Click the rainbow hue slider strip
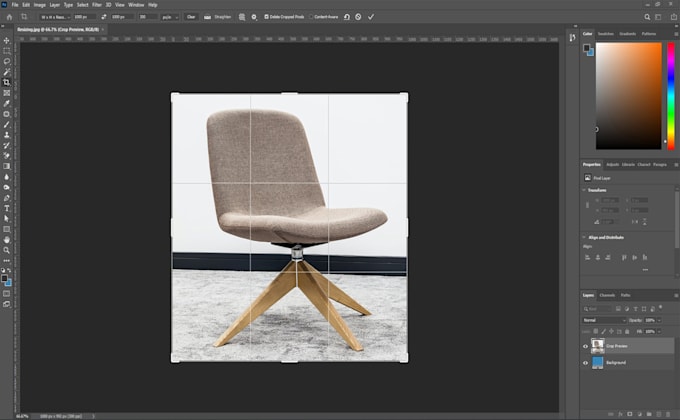The image size is (680, 420). (x=671, y=95)
